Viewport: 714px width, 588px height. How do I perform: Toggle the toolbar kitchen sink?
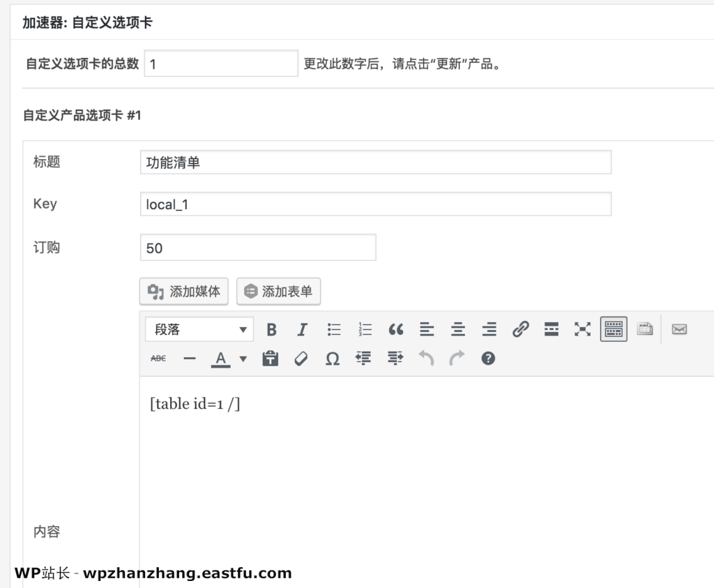coord(614,329)
